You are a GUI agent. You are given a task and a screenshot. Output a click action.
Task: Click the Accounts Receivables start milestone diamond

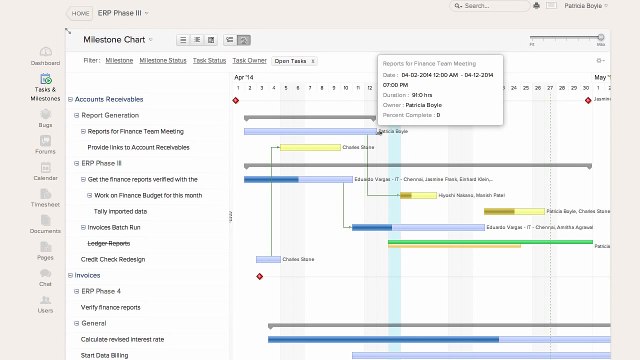[x=236, y=100]
